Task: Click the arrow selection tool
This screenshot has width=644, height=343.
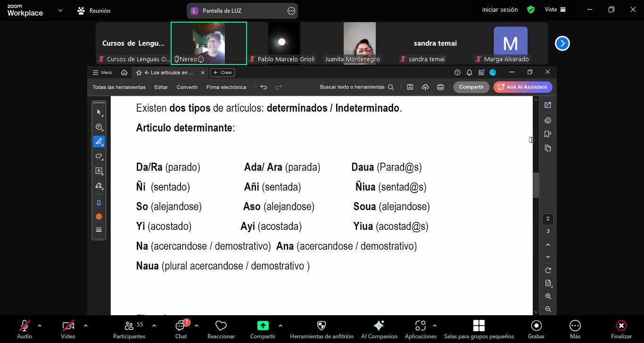Action: (99, 112)
